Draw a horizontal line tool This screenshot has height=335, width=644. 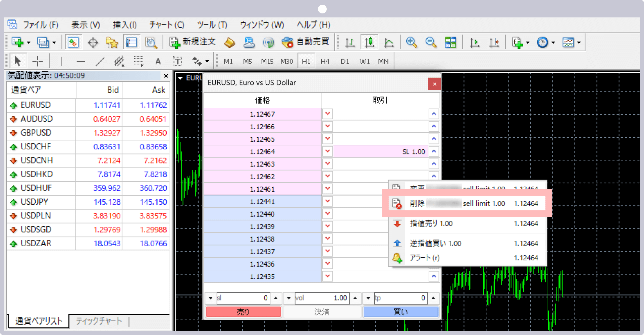pos(80,61)
